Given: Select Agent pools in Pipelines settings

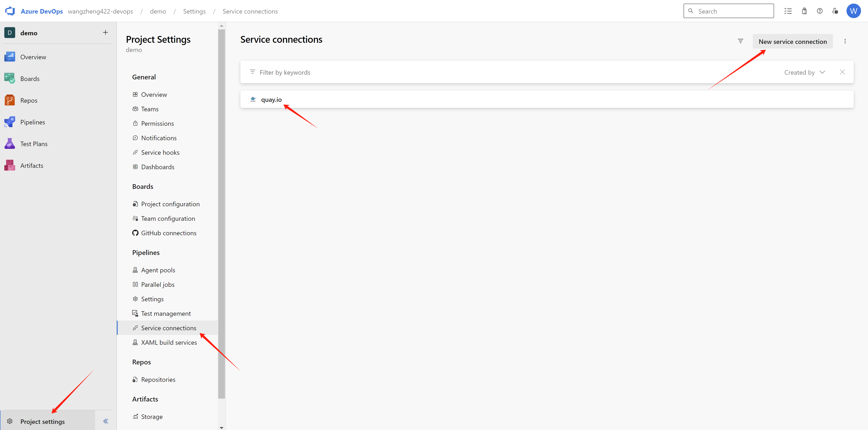Looking at the screenshot, I should pyautogui.click(x=158, y=270).
